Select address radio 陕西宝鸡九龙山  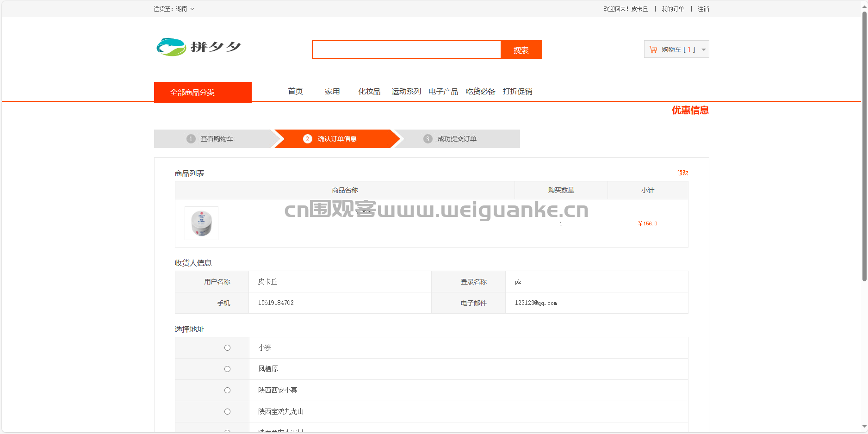[227, 412]
